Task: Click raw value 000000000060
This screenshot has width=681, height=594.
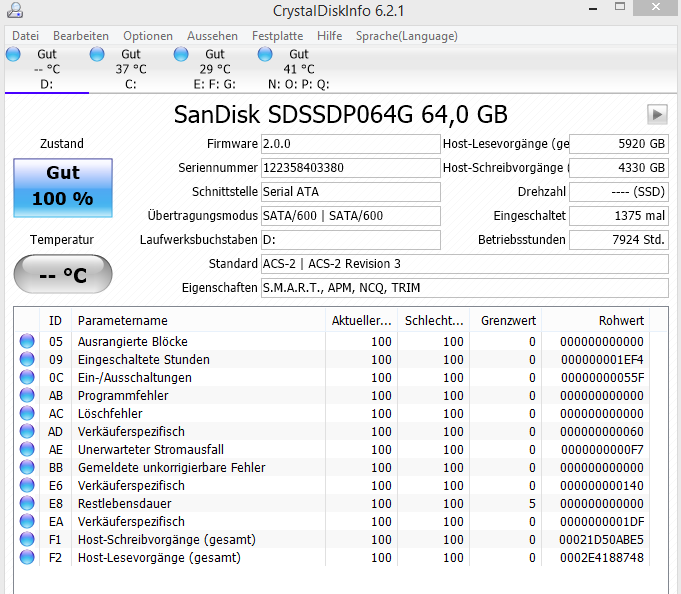Action: [x=602, y=432]
